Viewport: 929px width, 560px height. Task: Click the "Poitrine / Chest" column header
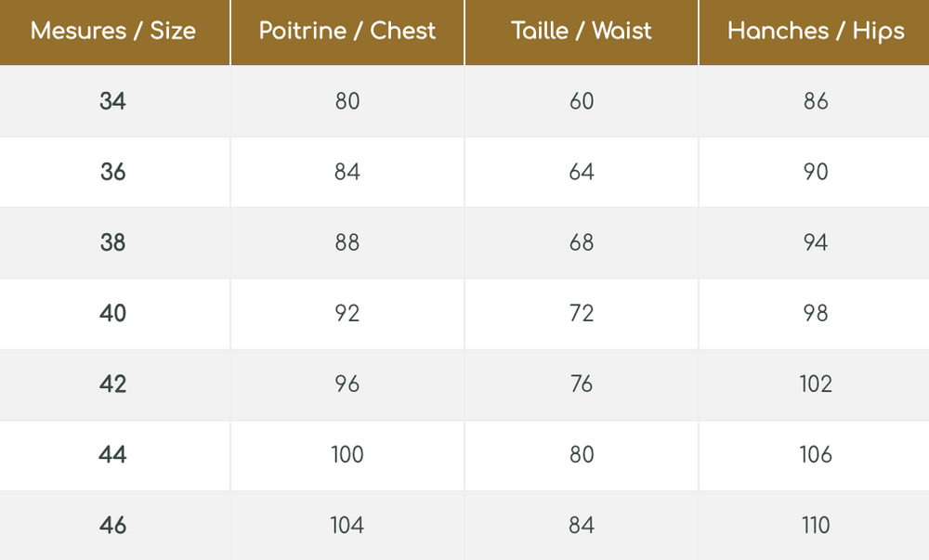coord(347,31)
